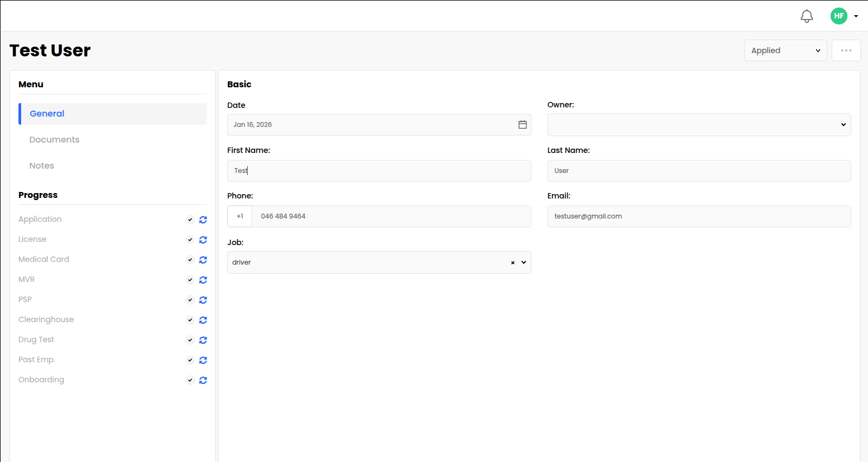Toggle the License check mark
The height and width of the screenshot is (462, 868).
pyautogui.click(x=190, y=240)
